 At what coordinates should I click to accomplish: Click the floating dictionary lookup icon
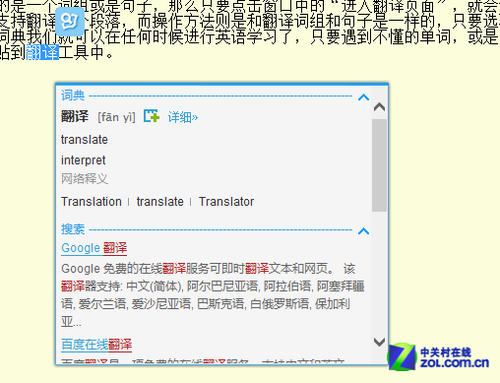click(70, 21)
